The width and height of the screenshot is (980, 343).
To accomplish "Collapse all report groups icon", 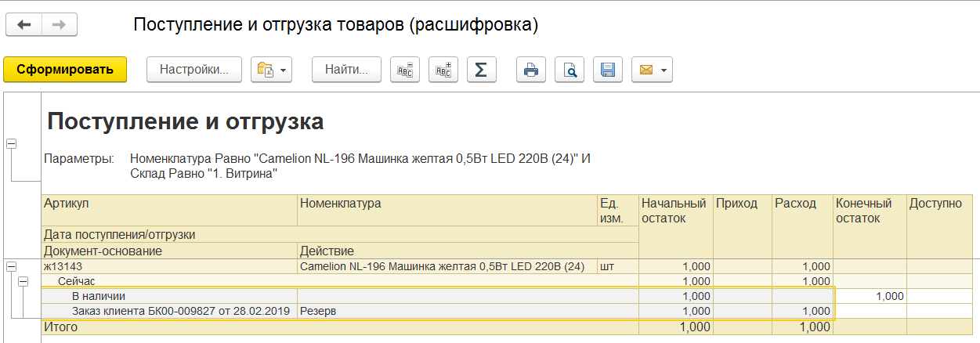I will [405, 70].
